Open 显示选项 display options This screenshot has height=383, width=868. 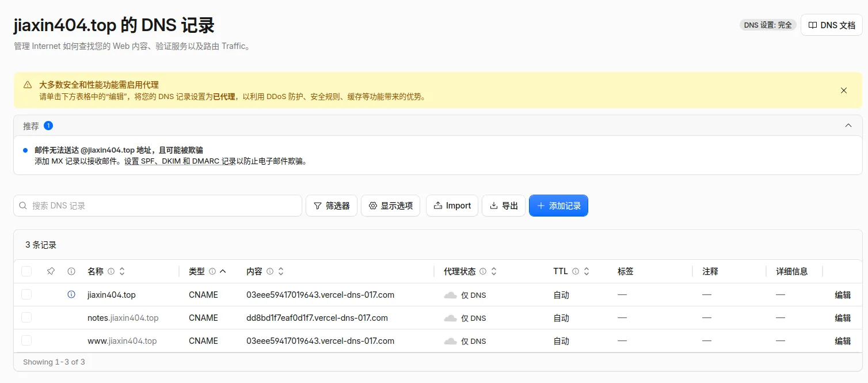point(391,206)
